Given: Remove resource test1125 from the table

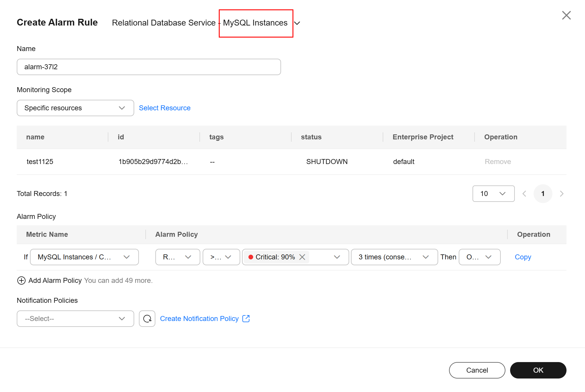Looking at the screenshot, I should [x=498, y=162].
